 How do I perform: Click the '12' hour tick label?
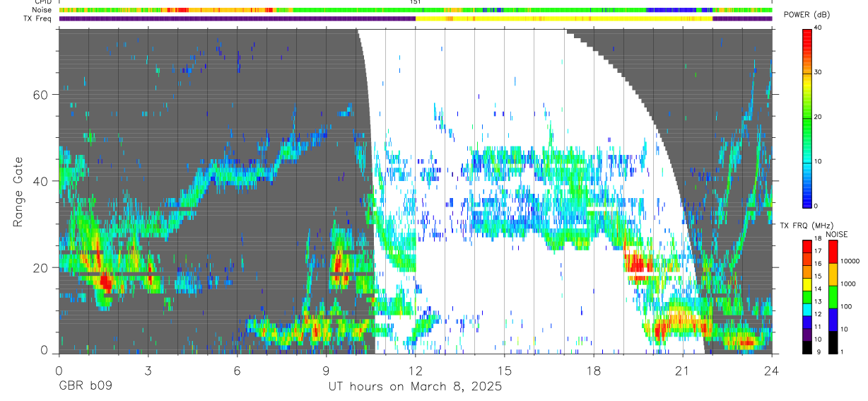pyautogui.click(x=415, y=370)
